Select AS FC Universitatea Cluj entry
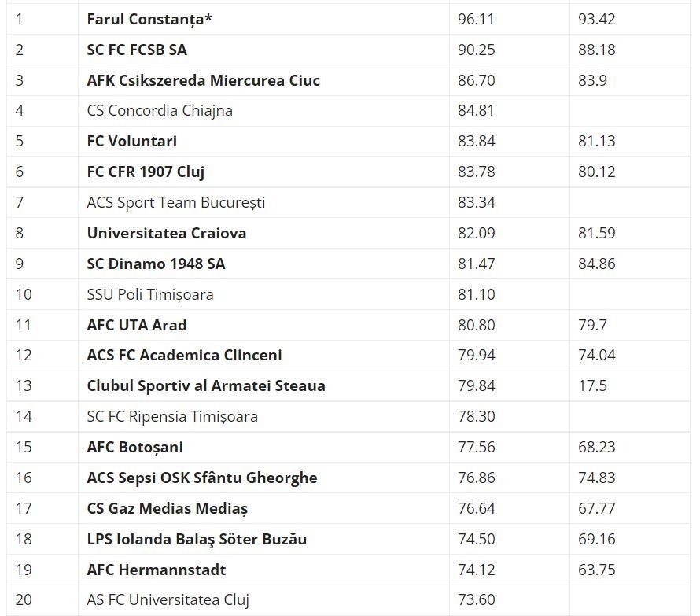This screenshot has height=616, width=700. click(168, 600)
